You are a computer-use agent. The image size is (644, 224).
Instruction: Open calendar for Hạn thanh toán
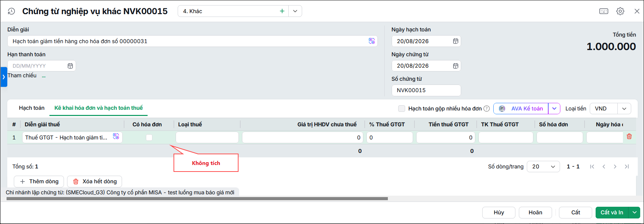pyautogui.click(x=70, y=66)
